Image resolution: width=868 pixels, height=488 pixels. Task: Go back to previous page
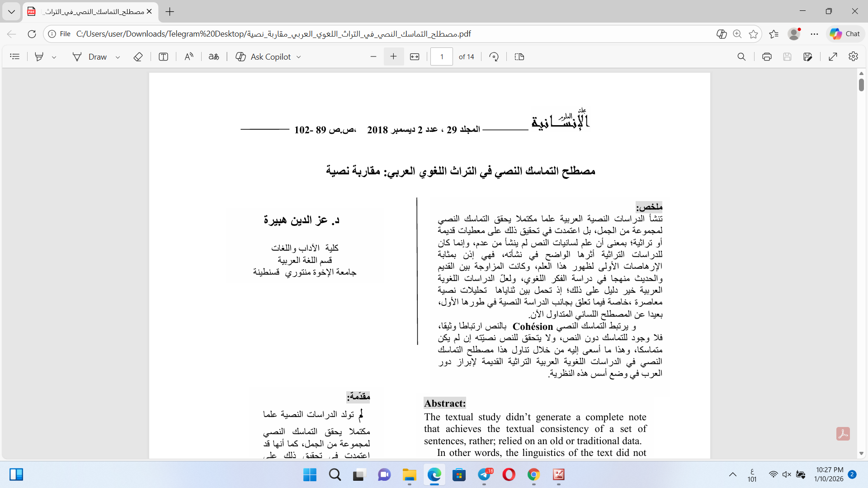click(x=12, y=34)
